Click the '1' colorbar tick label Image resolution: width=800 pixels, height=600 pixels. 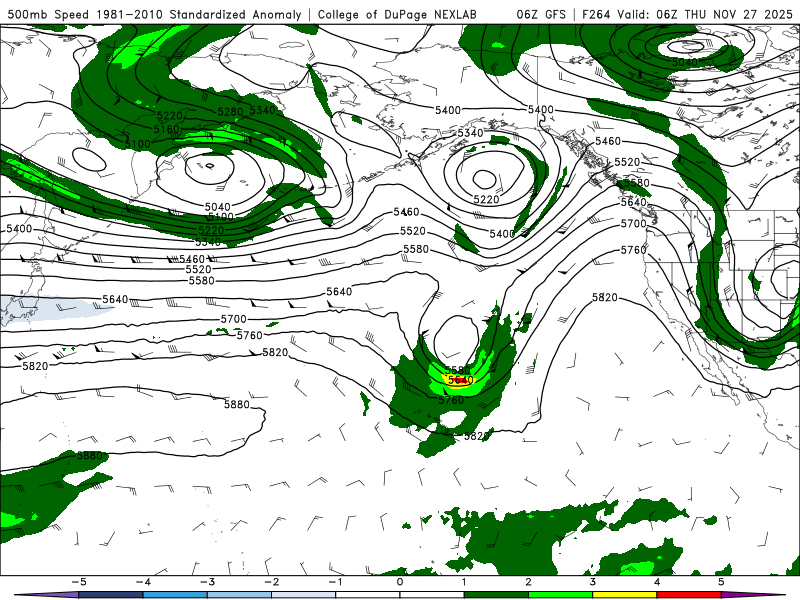(x=464, y=582)
